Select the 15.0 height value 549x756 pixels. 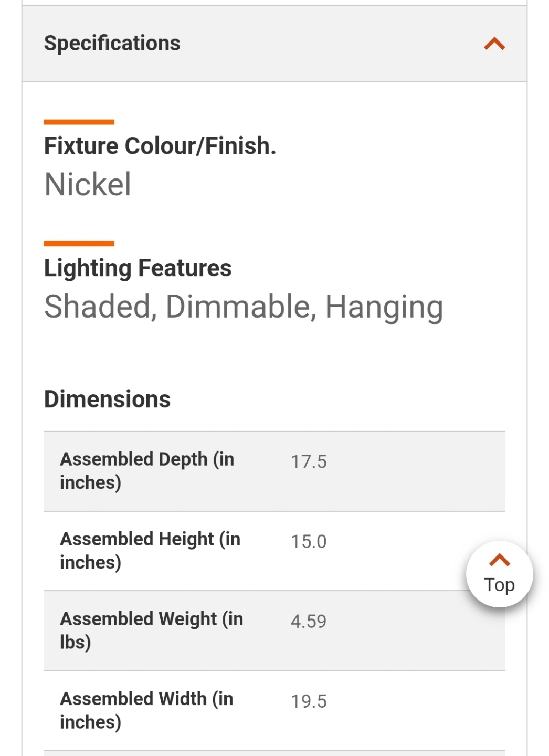[x=309, y=542]
